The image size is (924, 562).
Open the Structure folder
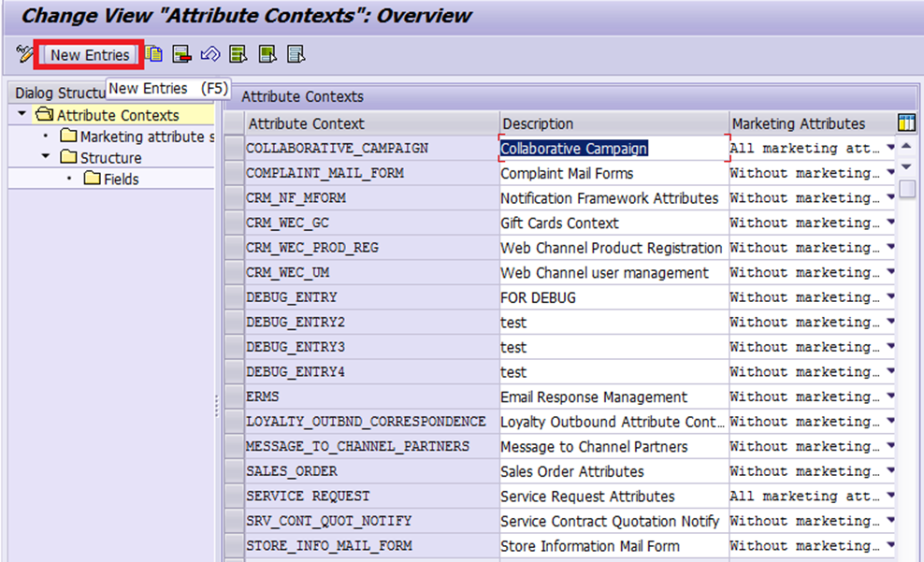101,158
